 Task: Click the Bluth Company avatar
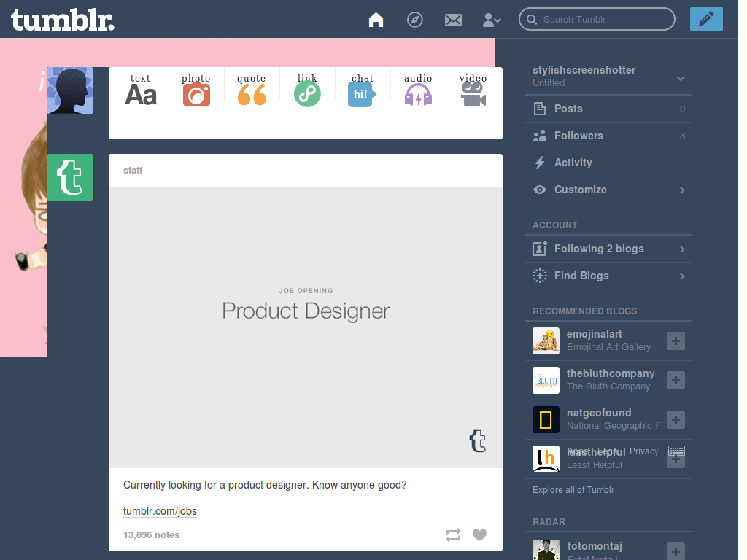coord(546,380)
